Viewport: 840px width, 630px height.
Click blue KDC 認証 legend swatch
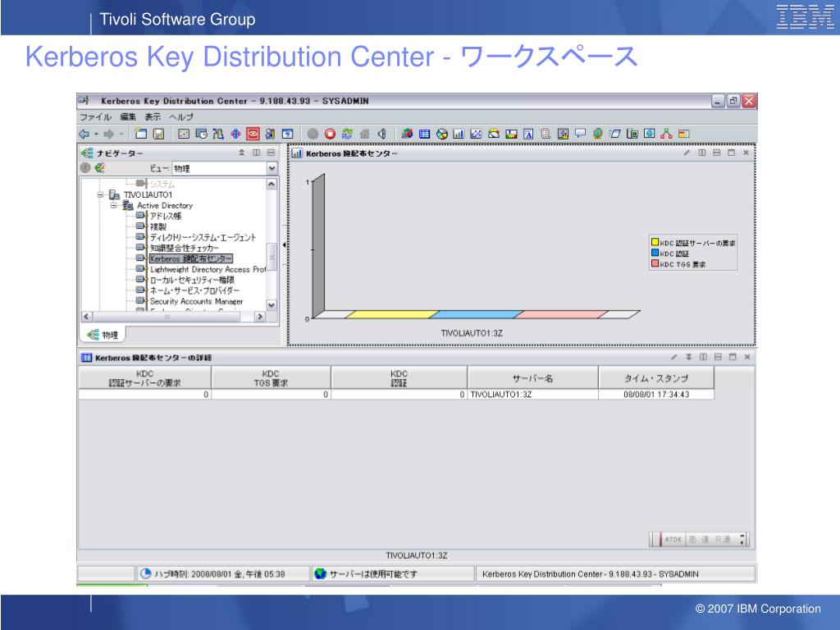click(x=655, y=253)
